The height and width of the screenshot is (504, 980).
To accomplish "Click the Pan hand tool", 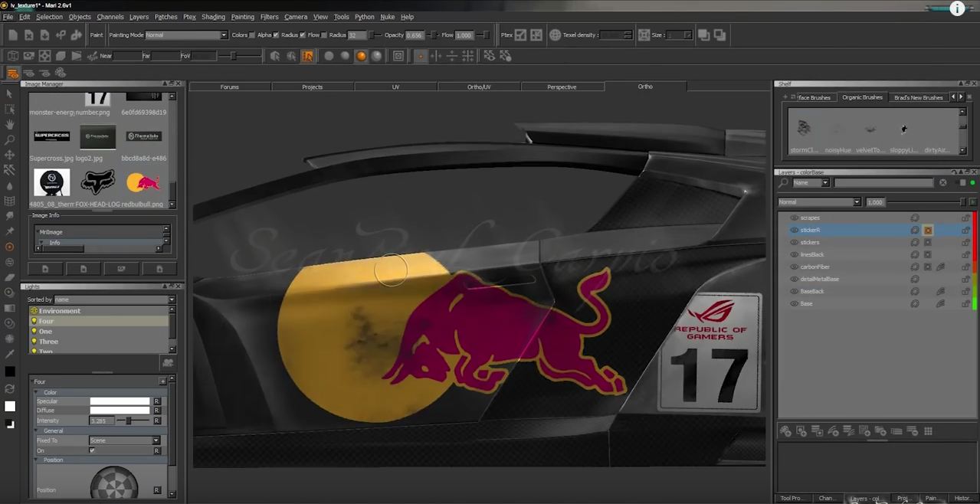I will click(9, 124).
